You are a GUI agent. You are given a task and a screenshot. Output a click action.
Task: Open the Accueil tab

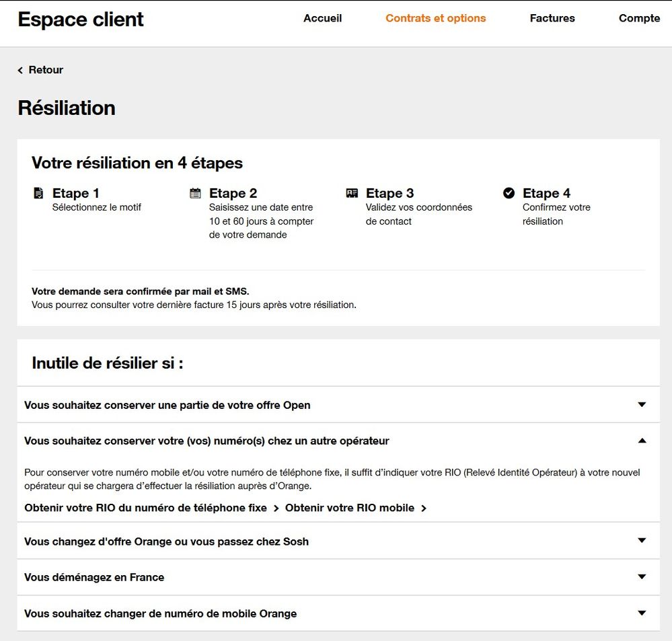pos(322,19)
